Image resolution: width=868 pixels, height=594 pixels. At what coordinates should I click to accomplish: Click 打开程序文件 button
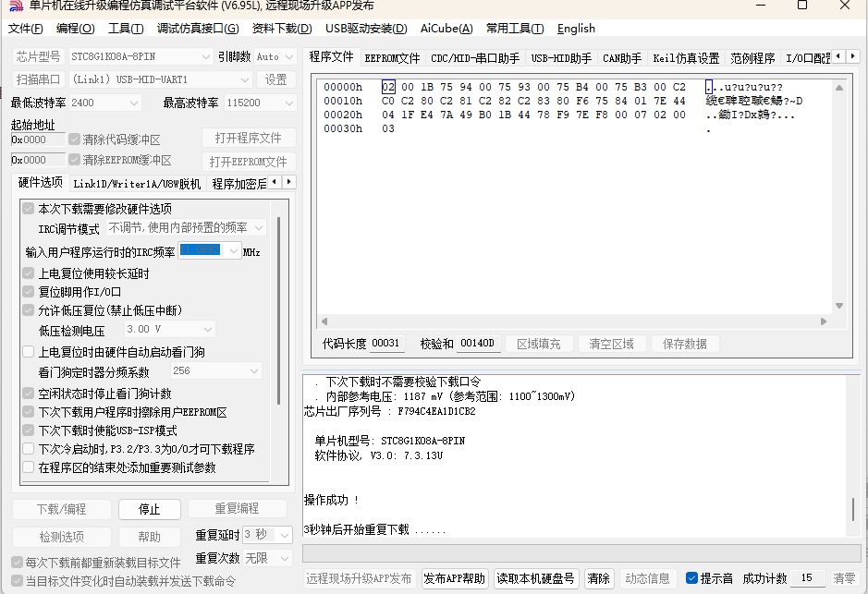[x=248, y=138]
